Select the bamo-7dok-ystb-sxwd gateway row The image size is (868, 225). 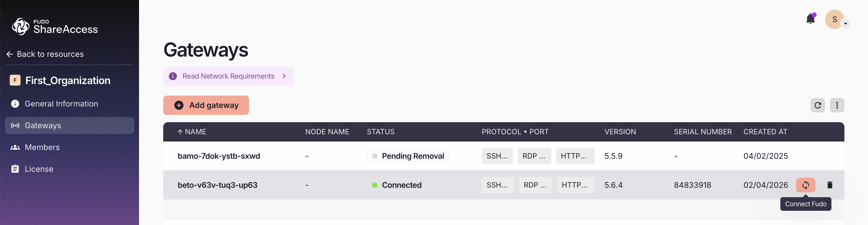click(219, 156)
